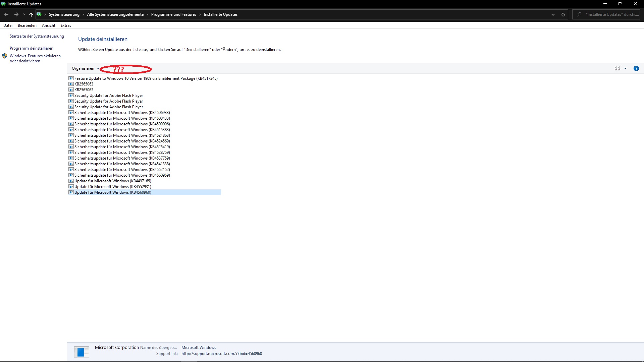This screenshot has height=362, width=644.
Task: Click the change view layout icon
Action: click(617, 68)
